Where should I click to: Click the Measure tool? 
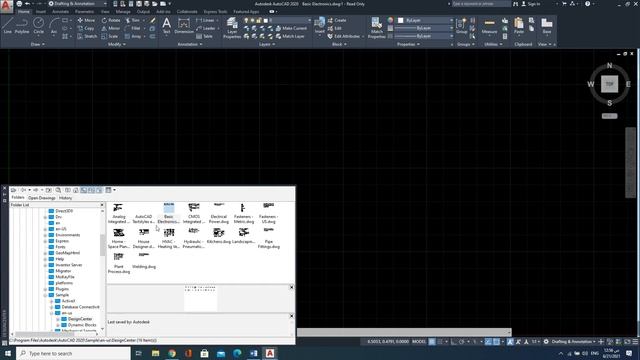tap(489, 26)
